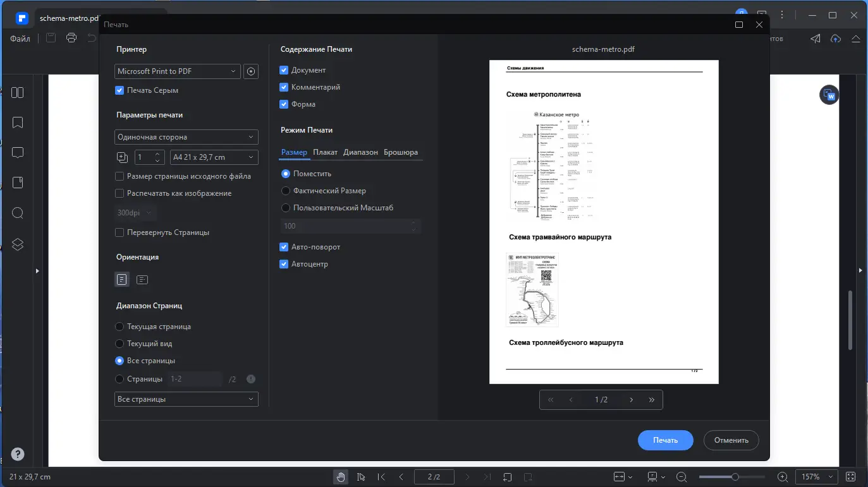Click the cloud upload icon
Screen dimensions: 868x487
(836, 39)
